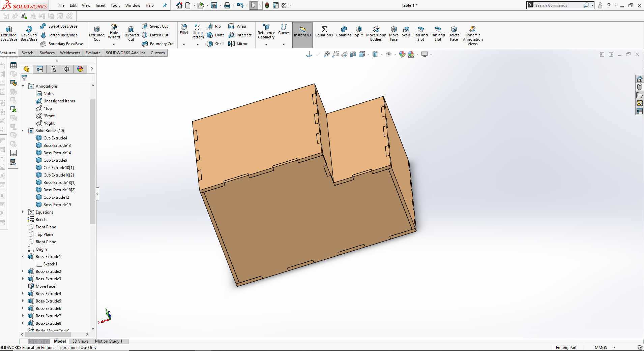The height and width of the screenshot is (351, 644).
Task: Select the Extruded Cut tool
Action: coord(97,33)
